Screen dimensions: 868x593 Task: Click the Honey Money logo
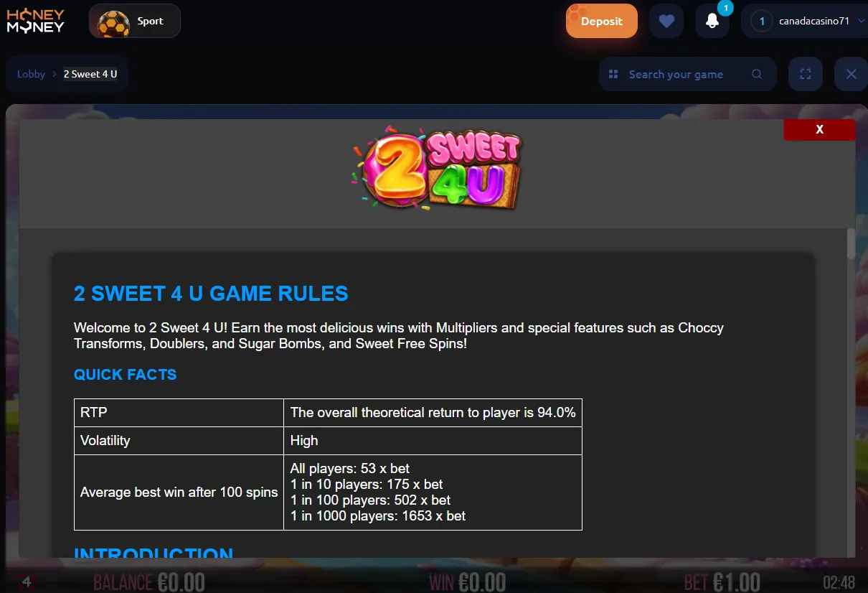(x=36, y=21)
